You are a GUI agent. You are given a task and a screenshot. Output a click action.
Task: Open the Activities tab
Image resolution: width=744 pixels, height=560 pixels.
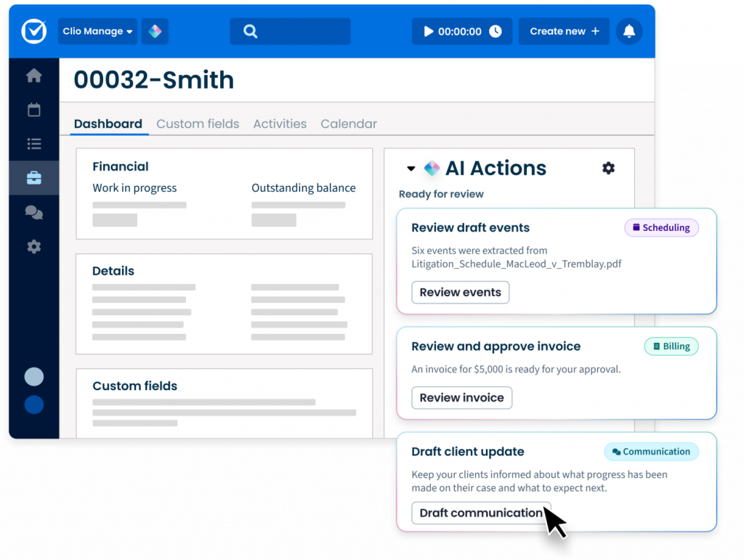click(280, 123)
